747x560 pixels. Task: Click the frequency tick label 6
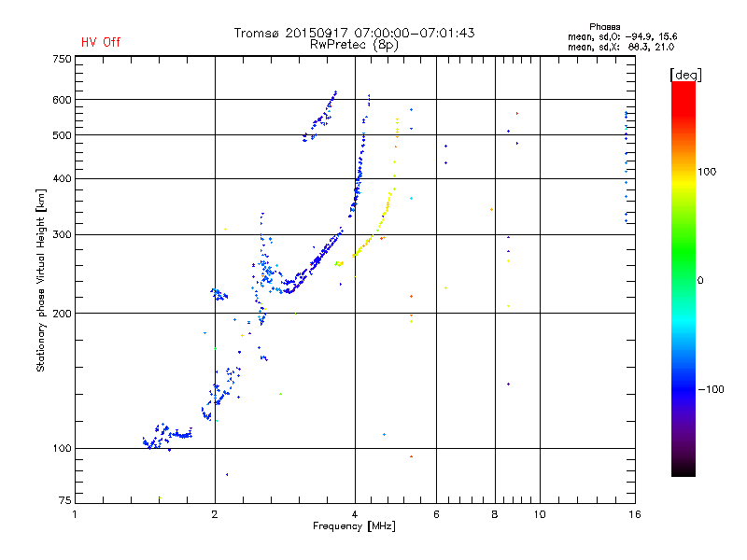coord(436,514)
